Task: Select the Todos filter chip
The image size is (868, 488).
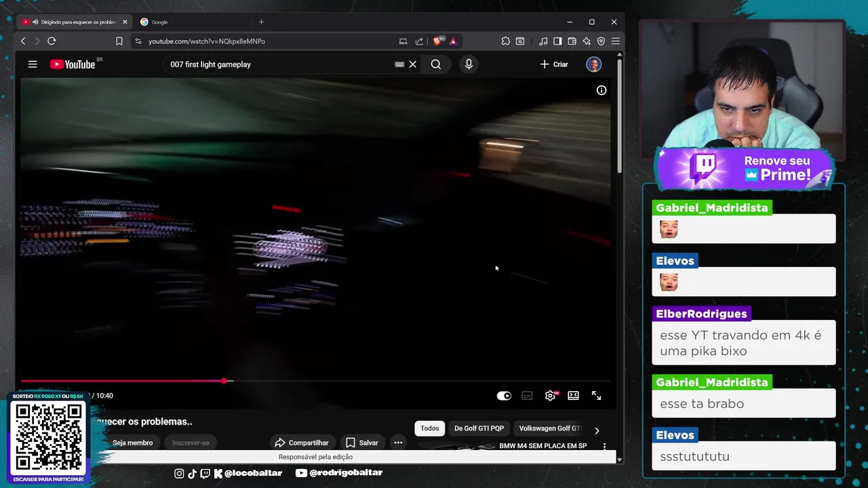Action: tap(429, 428)
